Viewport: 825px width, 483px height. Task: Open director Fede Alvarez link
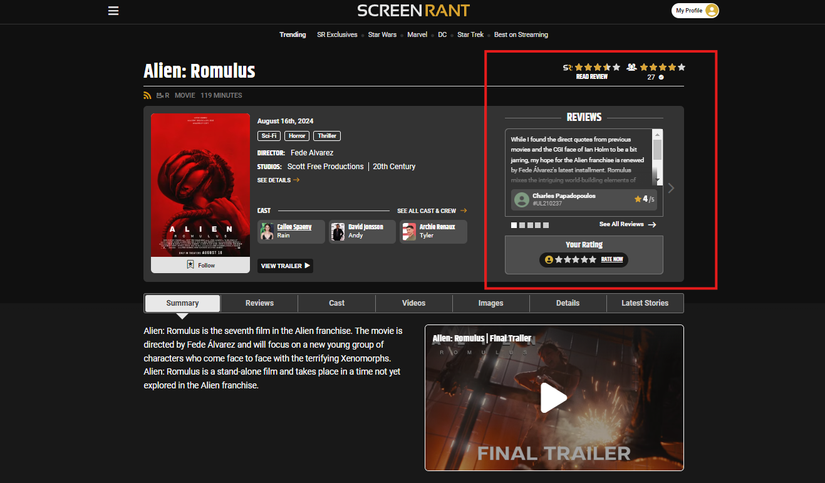click(311, 153)
